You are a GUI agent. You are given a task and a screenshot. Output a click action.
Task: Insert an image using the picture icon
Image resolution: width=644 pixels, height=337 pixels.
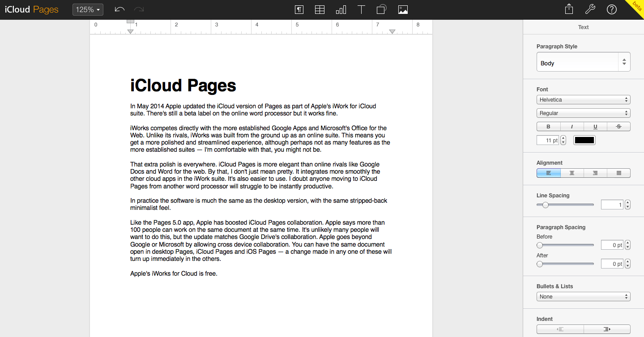tap(403, 9)
